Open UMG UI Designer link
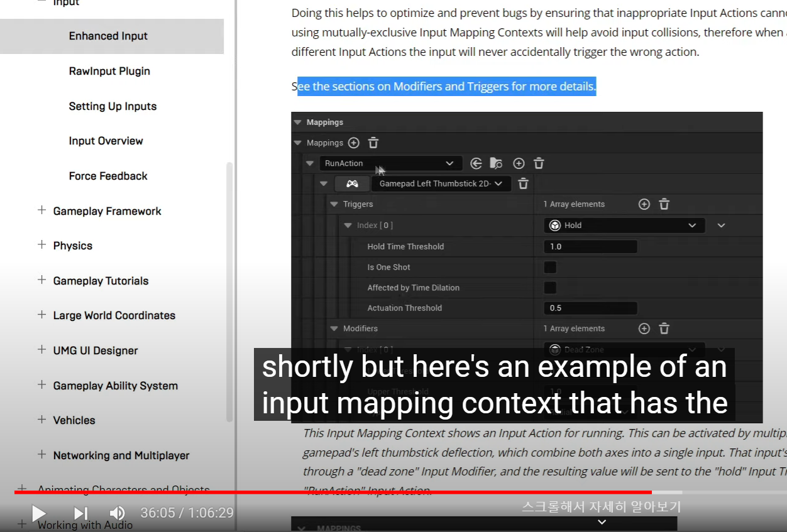 pos(95,350)
